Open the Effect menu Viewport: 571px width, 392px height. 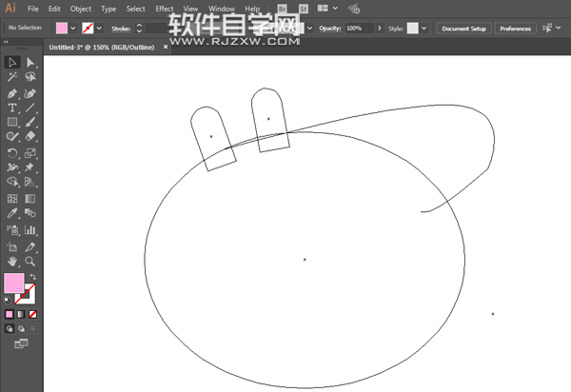click(x=165, y=9)
